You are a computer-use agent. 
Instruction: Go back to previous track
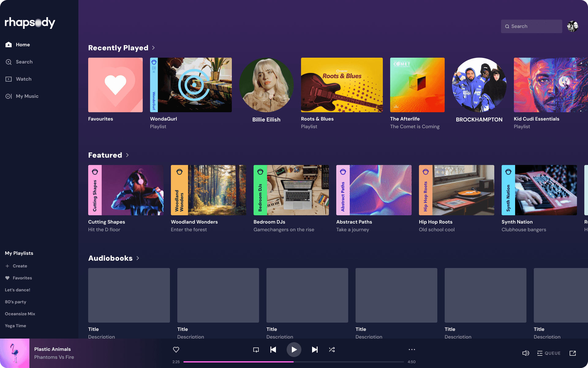coord(273,350)
